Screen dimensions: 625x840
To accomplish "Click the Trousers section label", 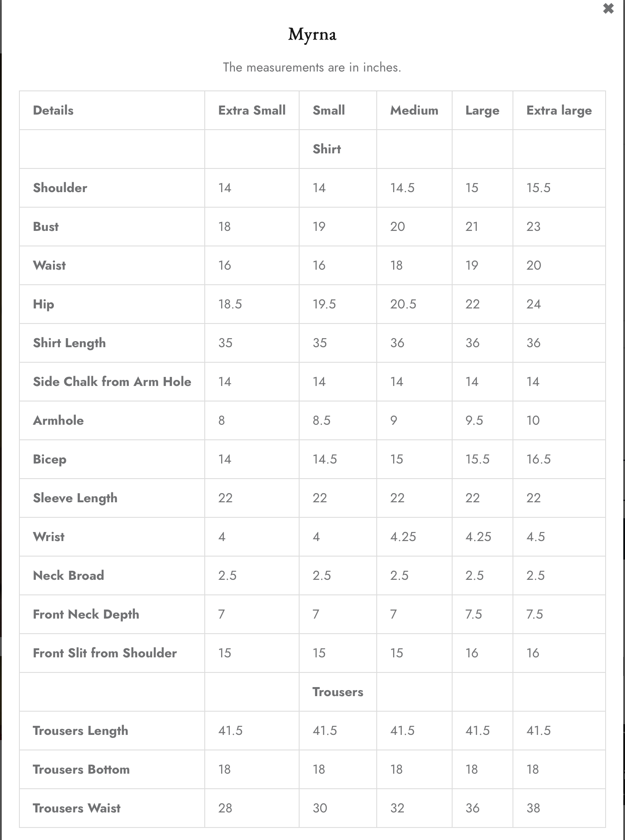I will coord(337,692).
